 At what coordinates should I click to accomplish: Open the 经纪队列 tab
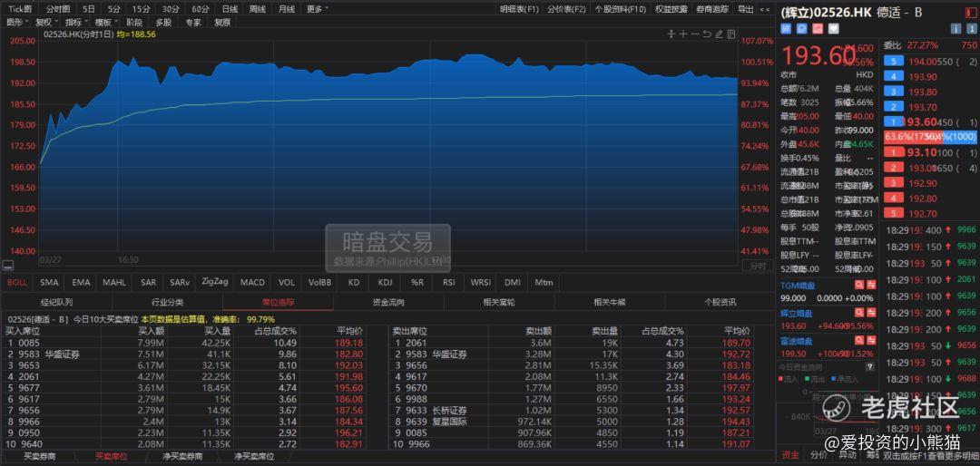coord(57,302)
